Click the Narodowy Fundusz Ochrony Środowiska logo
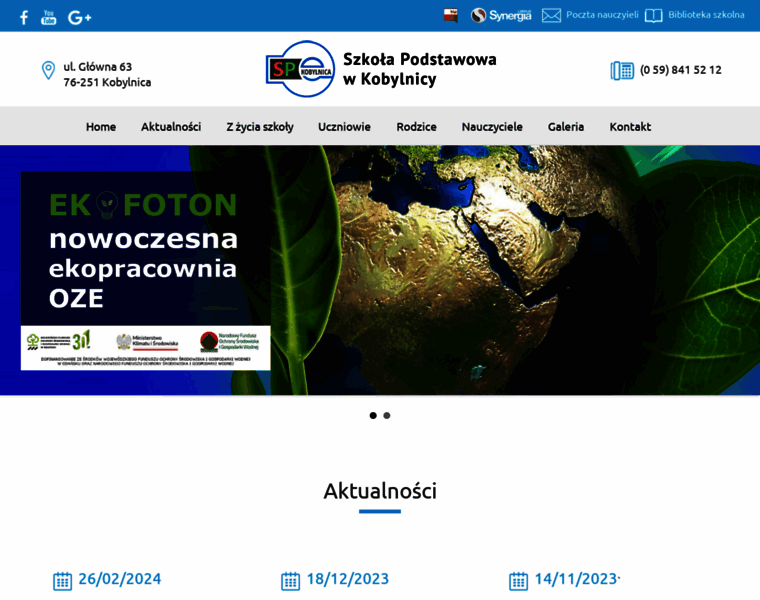 click(x=229, y=342)
